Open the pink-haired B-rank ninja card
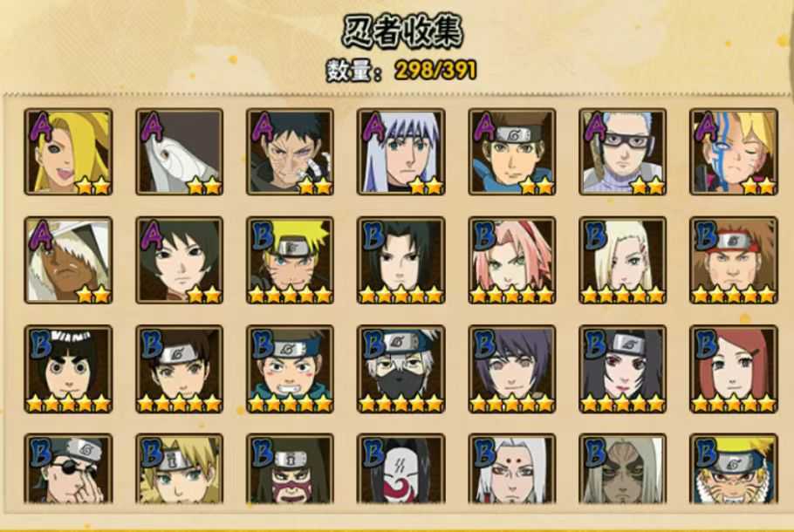The height and width of the screenshot is (532, 794). (511, 260)
